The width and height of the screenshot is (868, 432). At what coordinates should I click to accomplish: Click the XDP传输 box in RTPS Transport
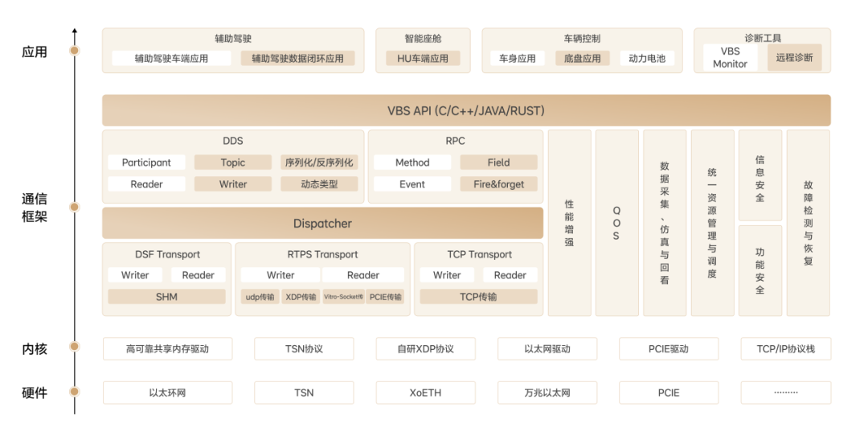pyautogui.click(x=301, y=297)
